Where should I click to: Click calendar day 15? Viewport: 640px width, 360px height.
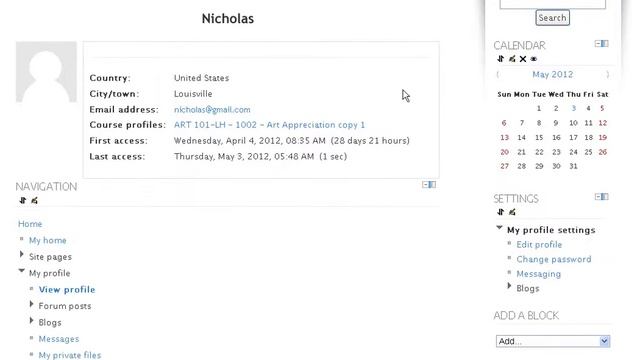click(539, 138)
